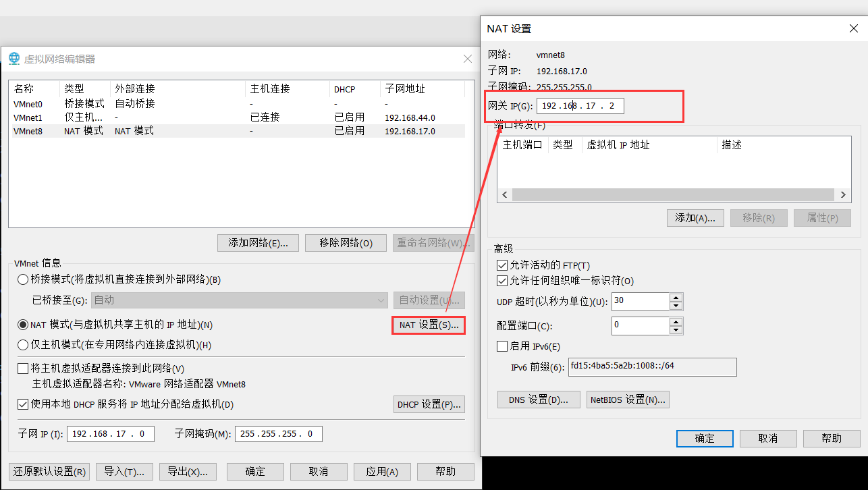
Task: Decrease config port with down stepper arrow
Action: click(x=676, y=330)
